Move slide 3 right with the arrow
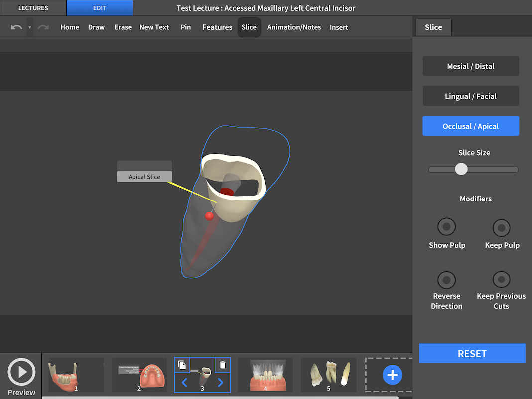The image size is (532, 399). pos(220,383)
